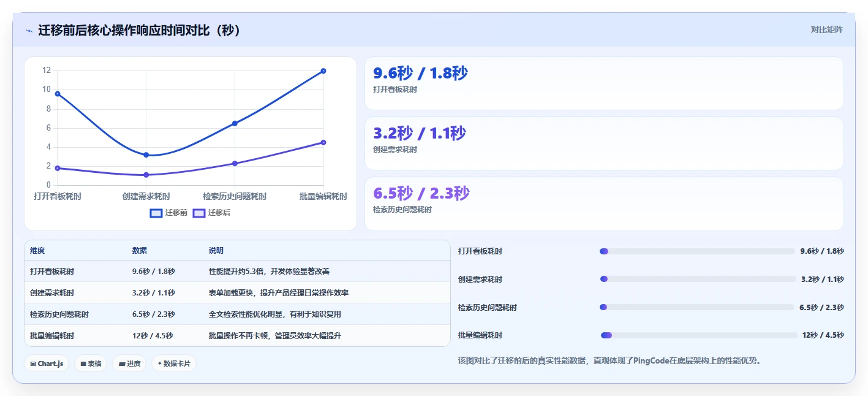Click 迁移前 data point at 创建需求耗时

point(146,155)
